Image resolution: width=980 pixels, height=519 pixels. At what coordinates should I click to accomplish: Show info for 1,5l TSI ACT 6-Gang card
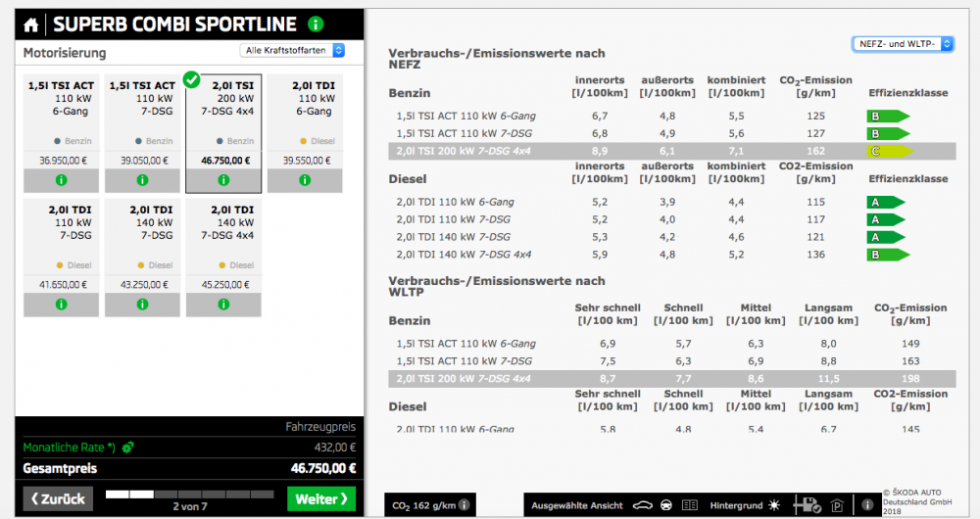(61, 180)
